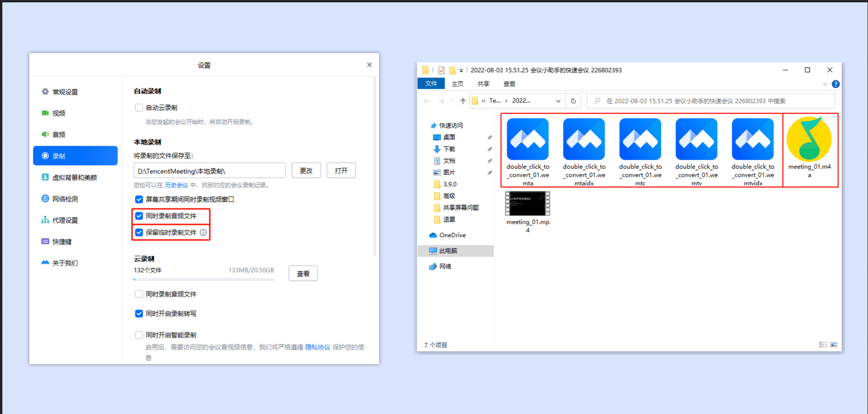This screenshot has width=868, height=414.
Task: Expand the Explorer ribbon chevron
Action: (824, 84)
